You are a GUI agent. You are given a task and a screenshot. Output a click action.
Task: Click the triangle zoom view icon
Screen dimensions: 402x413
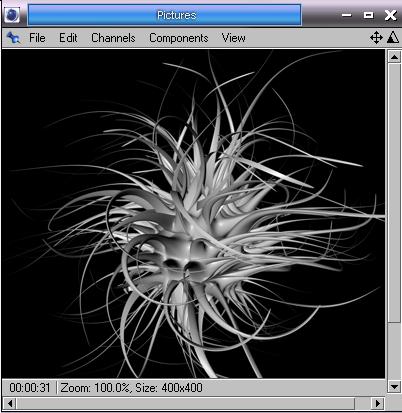[393, 37]
